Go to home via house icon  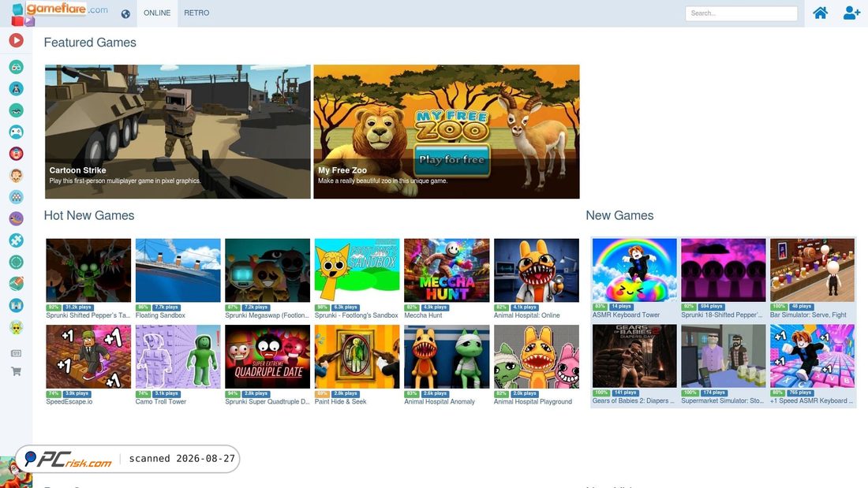(x=821, y=13)
